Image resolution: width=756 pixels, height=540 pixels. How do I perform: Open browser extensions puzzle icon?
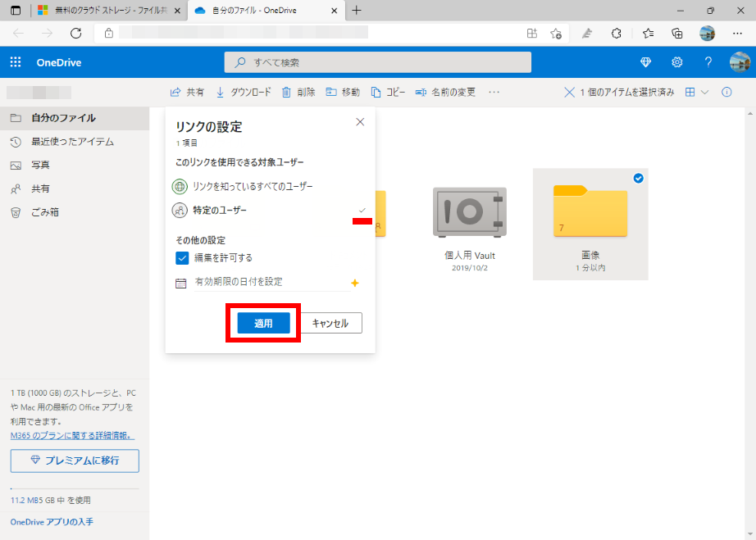pyautogui.click(x=616, y=34)
